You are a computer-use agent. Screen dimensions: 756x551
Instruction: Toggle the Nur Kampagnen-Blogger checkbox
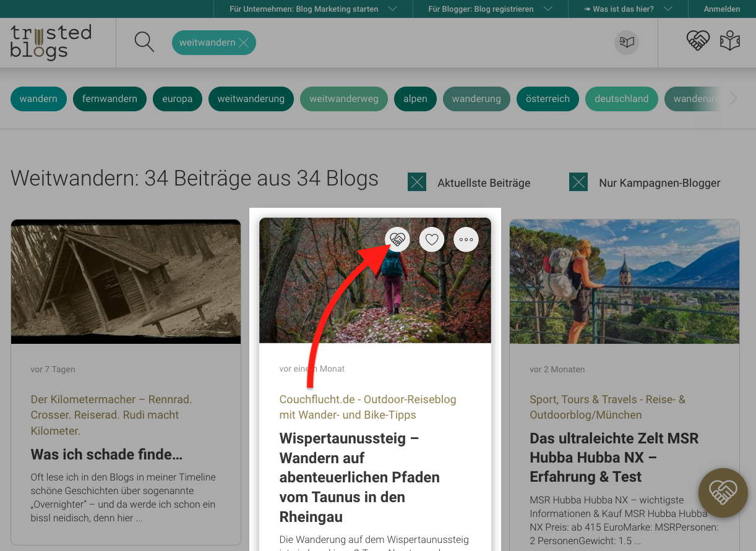[578, 182]
